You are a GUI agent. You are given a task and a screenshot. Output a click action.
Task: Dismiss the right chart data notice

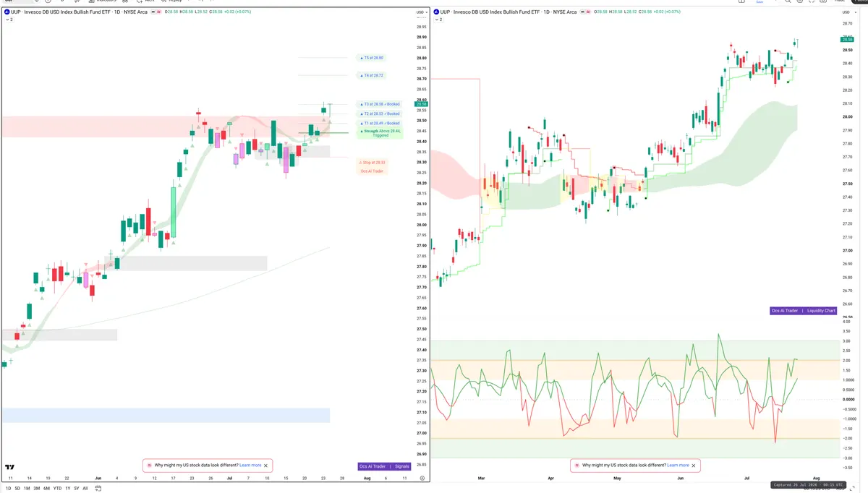tap(694, 466)
